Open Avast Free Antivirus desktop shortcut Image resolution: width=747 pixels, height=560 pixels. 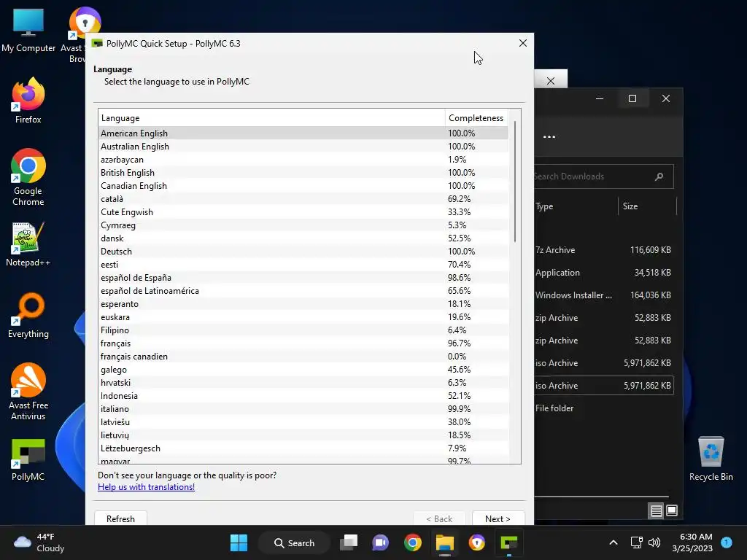tap(28, 392)
